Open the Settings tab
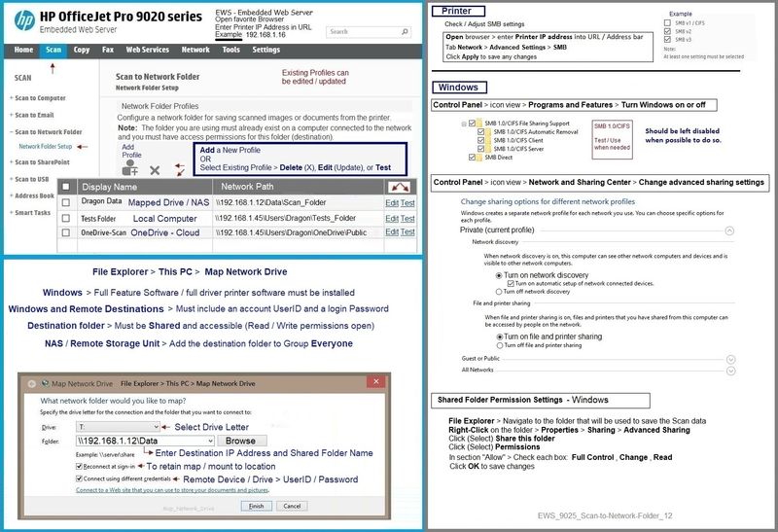The width and height of the screenshot is (778, 532). click(265, 50)
